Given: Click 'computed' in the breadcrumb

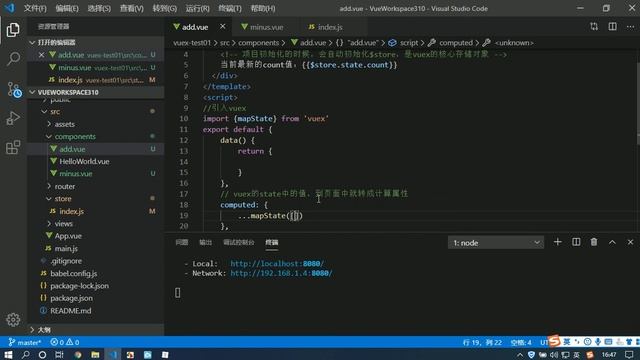Looking at the screenshot, I should click(456, 42).
